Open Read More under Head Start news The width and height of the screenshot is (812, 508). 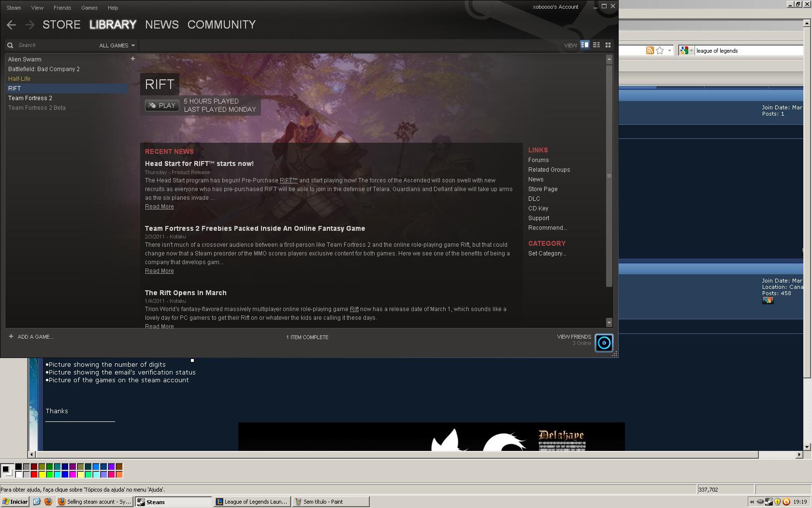click(x=159, y=207)
